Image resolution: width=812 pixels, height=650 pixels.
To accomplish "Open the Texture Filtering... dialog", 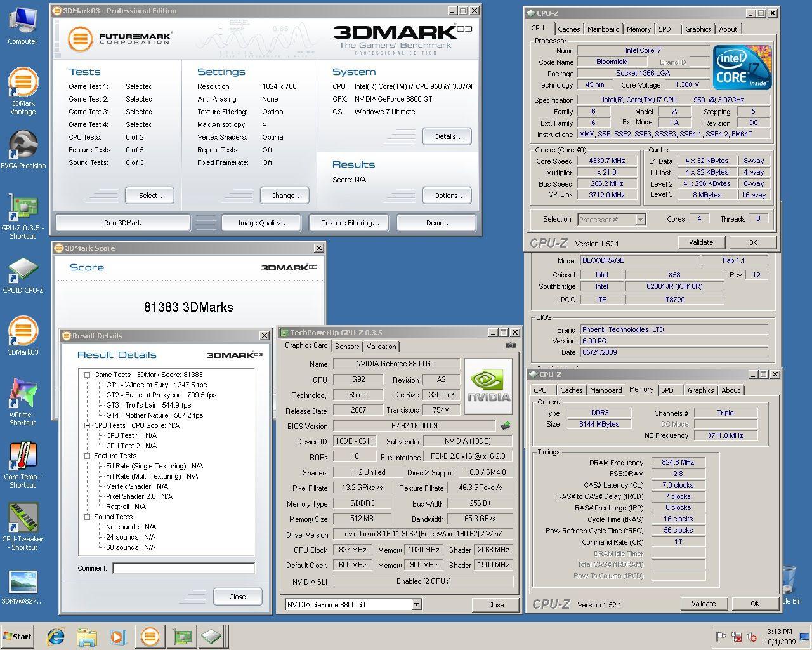I will tap(350, 223).
